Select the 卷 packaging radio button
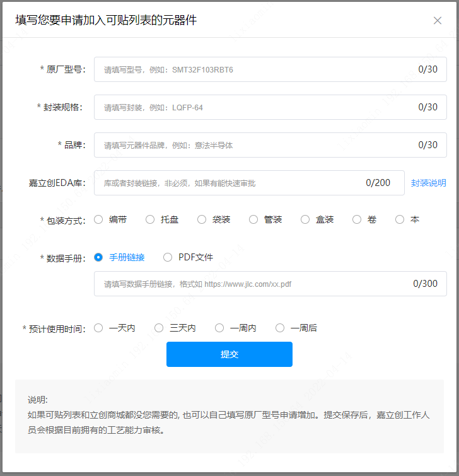 tap(357, 219)
